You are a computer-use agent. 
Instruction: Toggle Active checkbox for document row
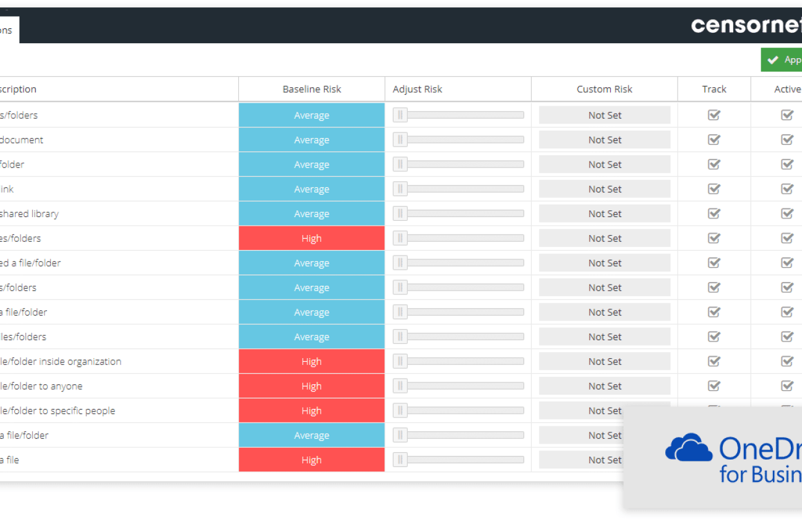pyautogui.click(x=787, y=140)
